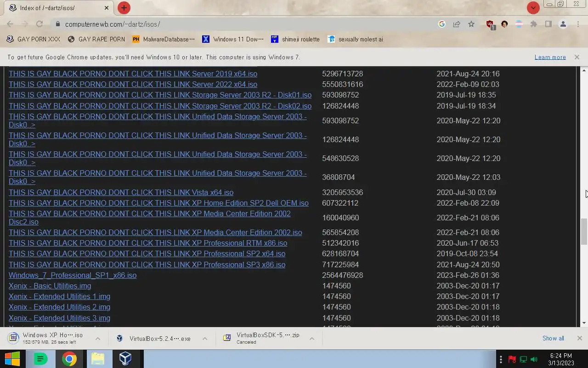The height and width of the screenshot is (368, 588).
Task: Open the Chrome profile avatar
Action: point(563,24)
